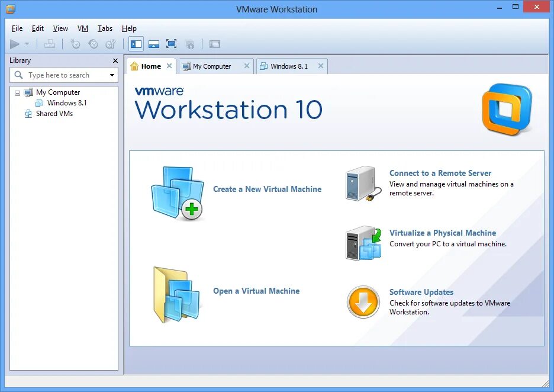Click the Send Ctrl+Alt+Del toolbar icon
This screenshot has width=554, height=392.
tap(50, 44)
